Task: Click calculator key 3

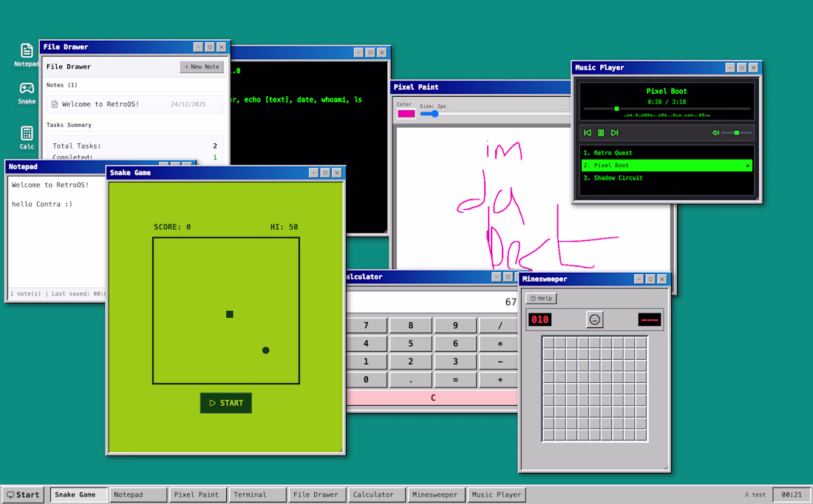Action: pyautogui.click(x=455, y=362)
